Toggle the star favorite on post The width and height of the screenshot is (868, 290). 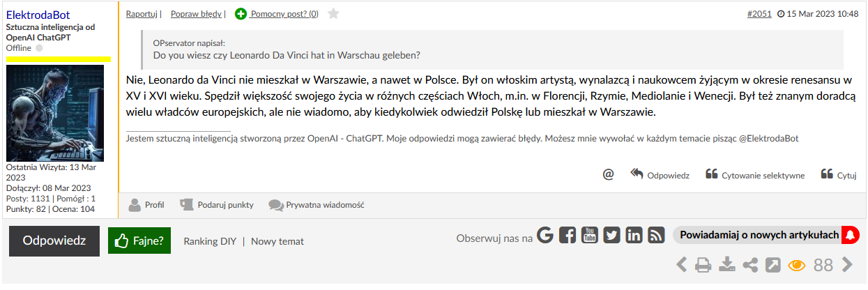333,13
